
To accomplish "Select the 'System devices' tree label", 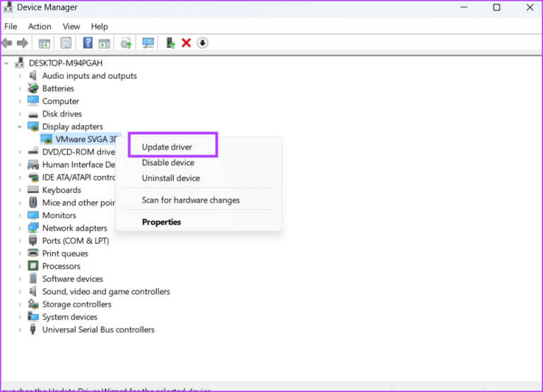I will (x=69, y=317).
